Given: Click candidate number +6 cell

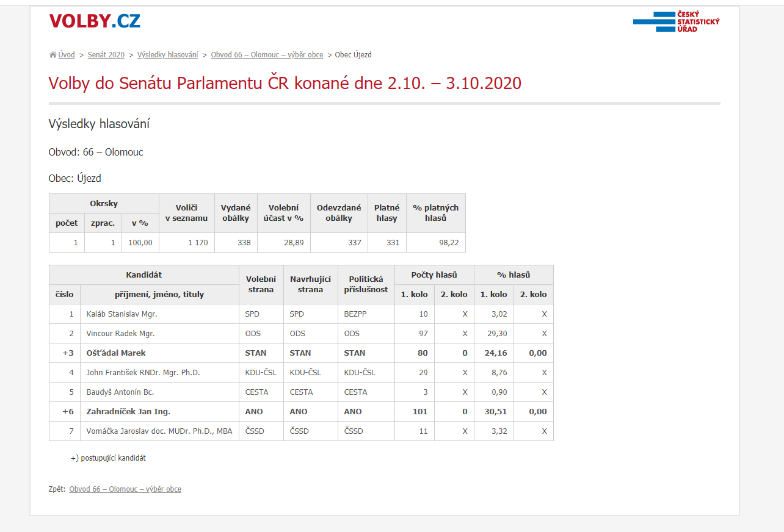Looking at the screenshot, I should pyautogui.click(x=65, y=412).
